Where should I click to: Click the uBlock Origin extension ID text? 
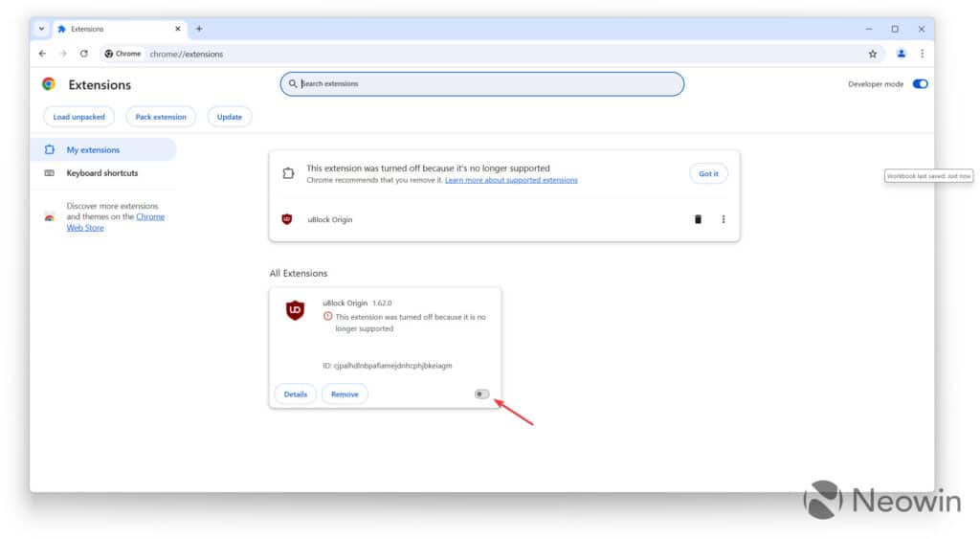coord(388,366)
